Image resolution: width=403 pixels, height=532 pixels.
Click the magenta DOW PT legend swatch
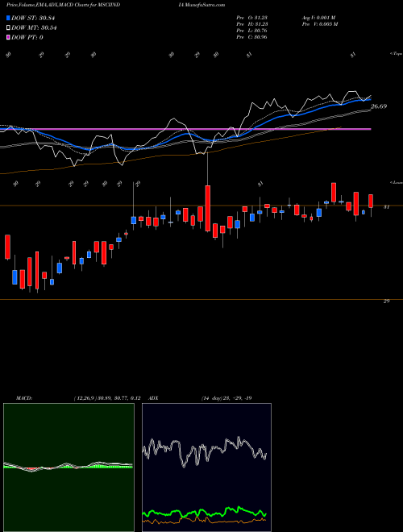8,37
